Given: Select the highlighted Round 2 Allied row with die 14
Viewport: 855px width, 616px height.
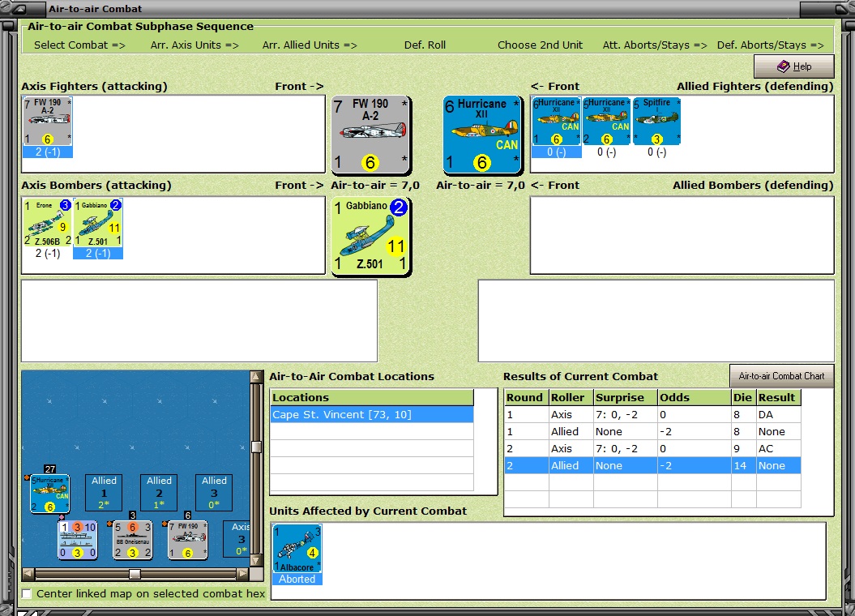Looking at the screenshot, I should [652, 465].
